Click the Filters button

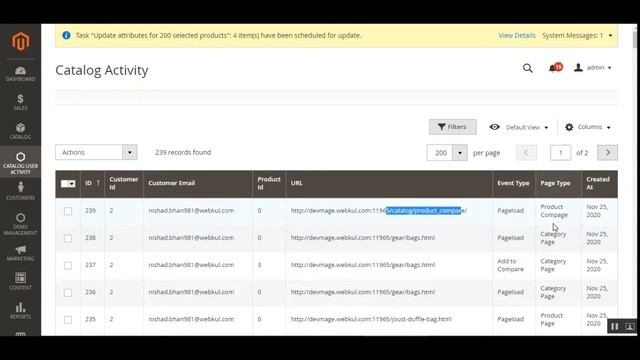[x=452, y=127]
